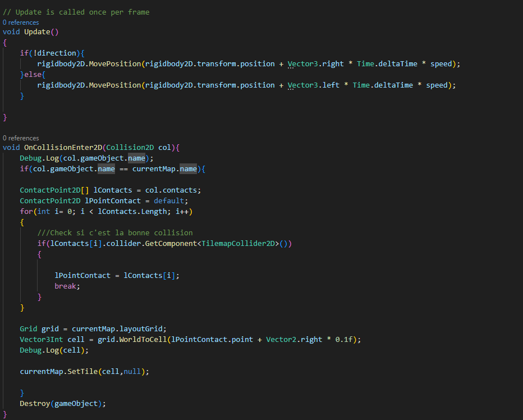The image size is (523, 420).
Task: Click the '0 references' link above Update
Action: pyautogui.click(x=21, y=22)
